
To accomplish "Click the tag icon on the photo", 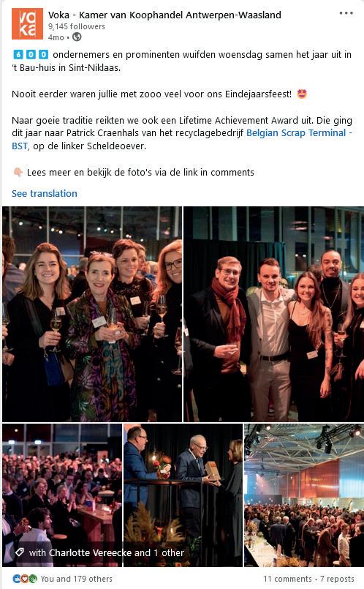I will [20, 552].
